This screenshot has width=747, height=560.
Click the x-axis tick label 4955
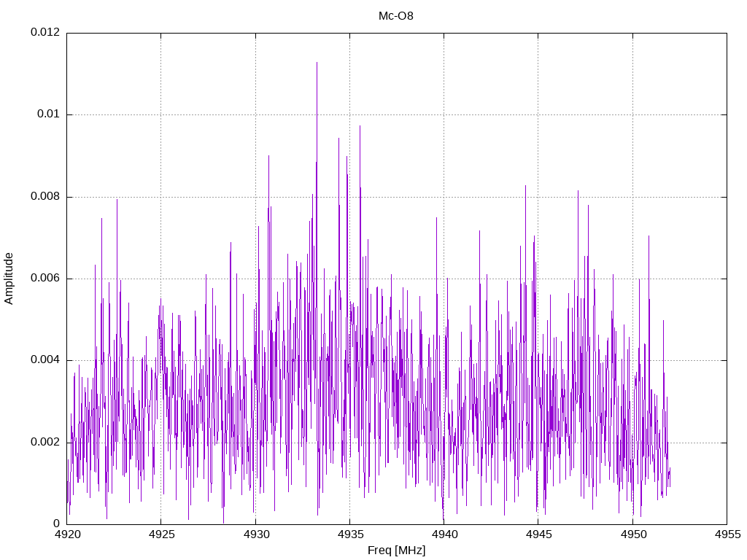pos(727,534)
